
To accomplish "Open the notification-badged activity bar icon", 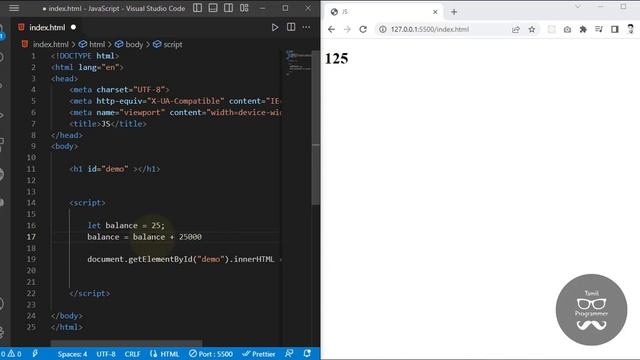I will click(2, 32).
